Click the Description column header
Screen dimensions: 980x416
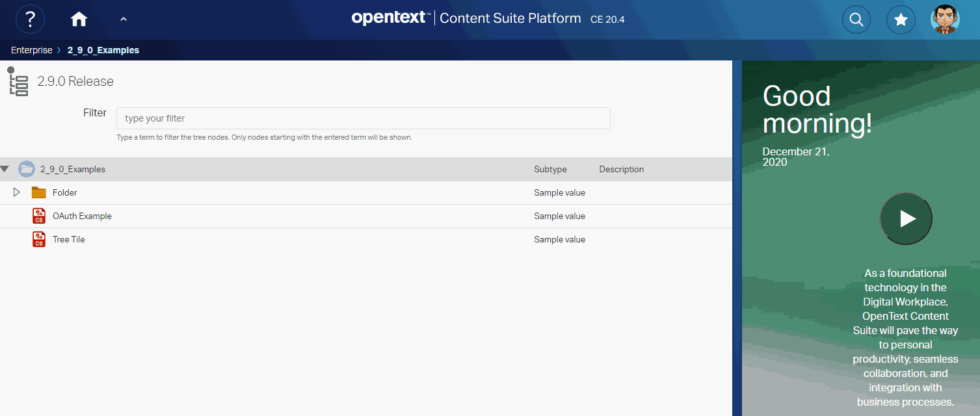pos(621,169)
